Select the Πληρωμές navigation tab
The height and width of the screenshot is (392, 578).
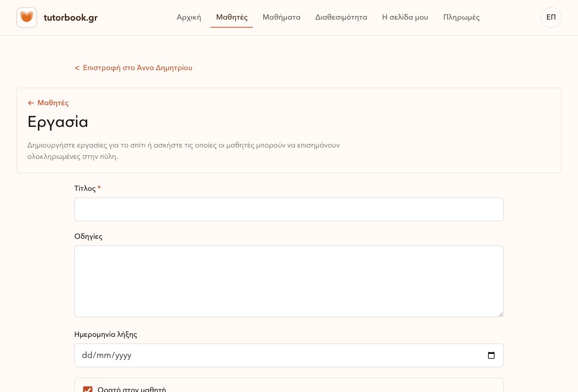(461, 18)
